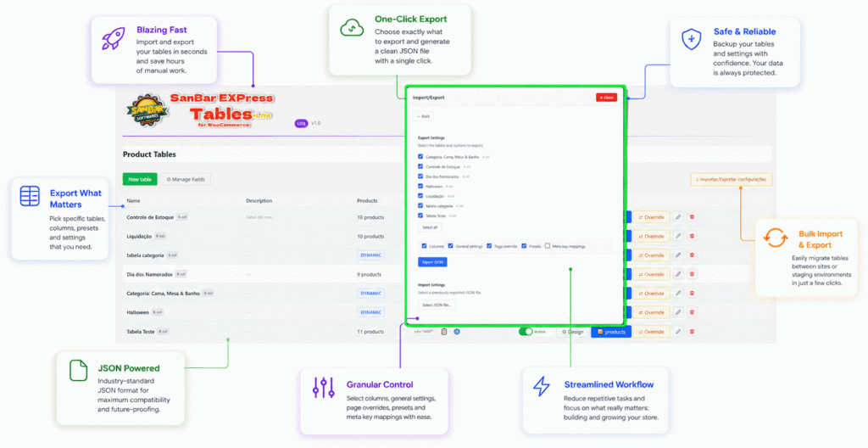Uncheck the Controle de Estoque export checkbox
This screenshot has height=448, width=868.
click(420, 166)
